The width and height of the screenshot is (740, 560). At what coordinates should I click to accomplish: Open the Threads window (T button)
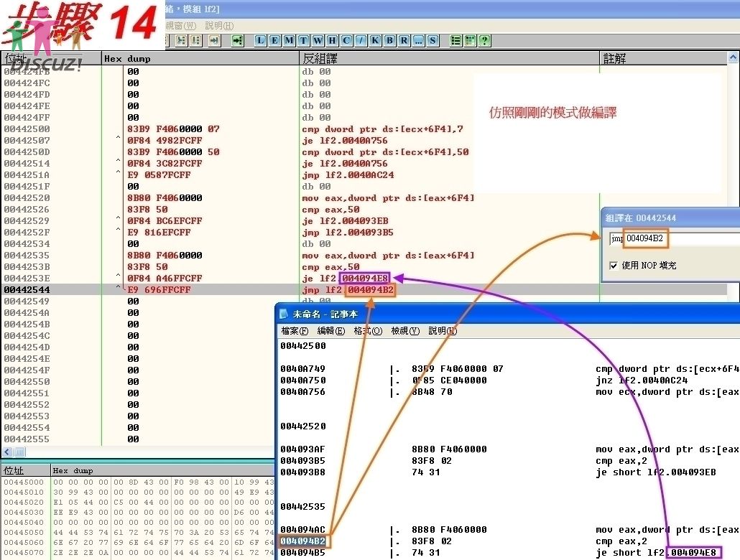303,40
